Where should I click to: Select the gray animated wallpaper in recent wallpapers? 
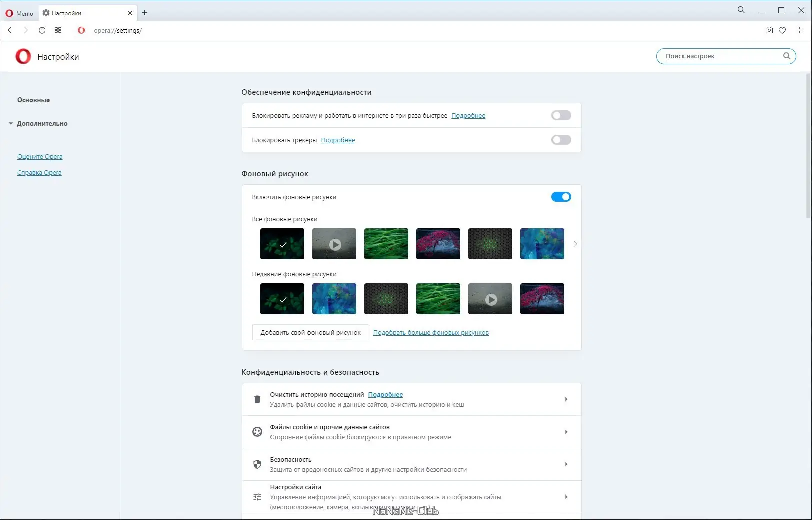tap(490, 299)
